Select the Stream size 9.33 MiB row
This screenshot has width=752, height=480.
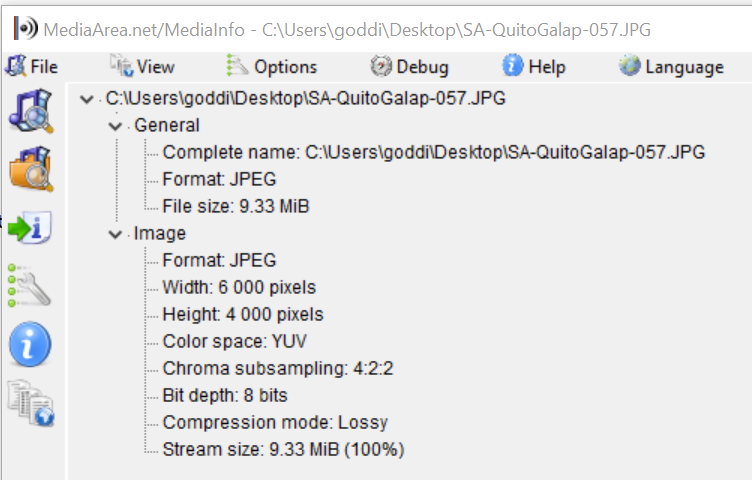[283, 449]
